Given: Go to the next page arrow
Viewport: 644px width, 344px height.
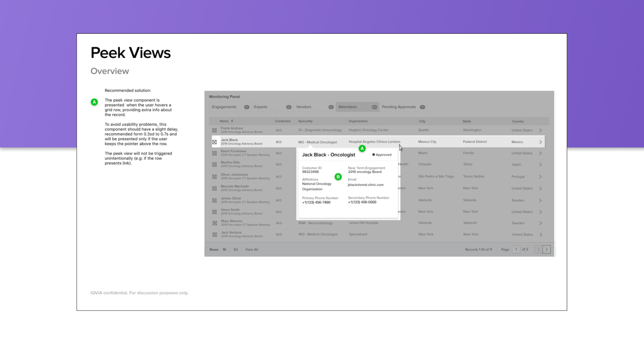Looking at the screenshot, I should click(546, 249).
